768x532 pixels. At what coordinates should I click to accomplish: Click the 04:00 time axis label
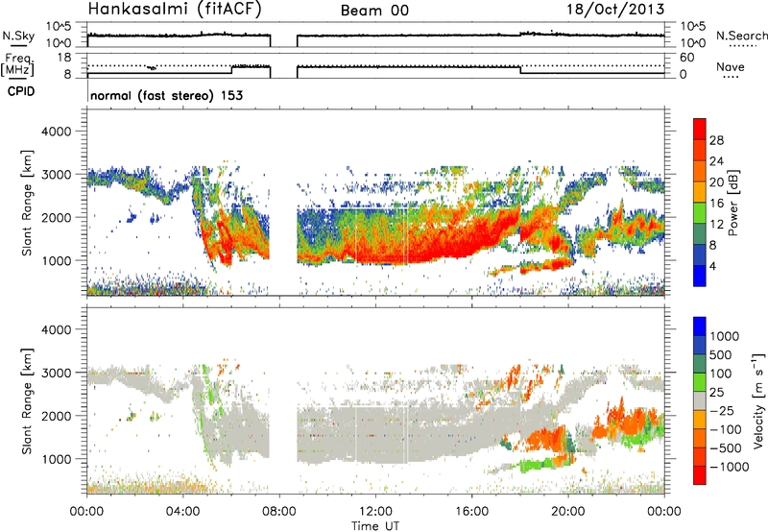183,512
